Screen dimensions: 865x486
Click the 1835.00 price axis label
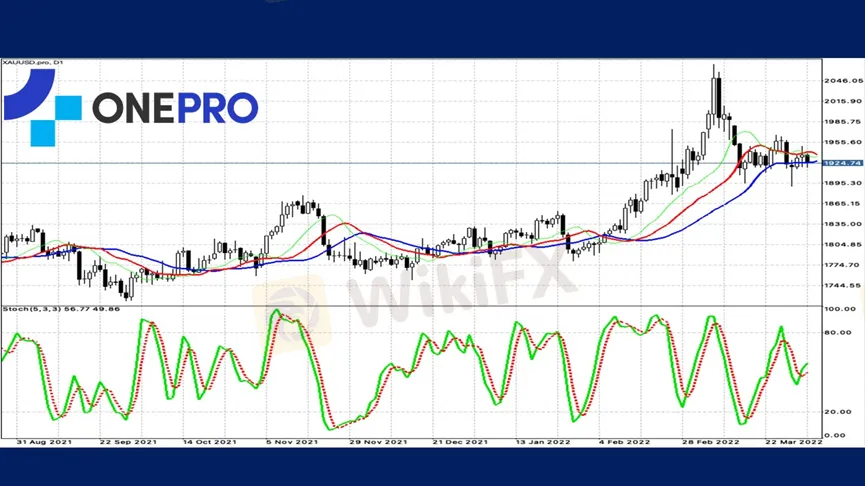[x=842, y=224]
